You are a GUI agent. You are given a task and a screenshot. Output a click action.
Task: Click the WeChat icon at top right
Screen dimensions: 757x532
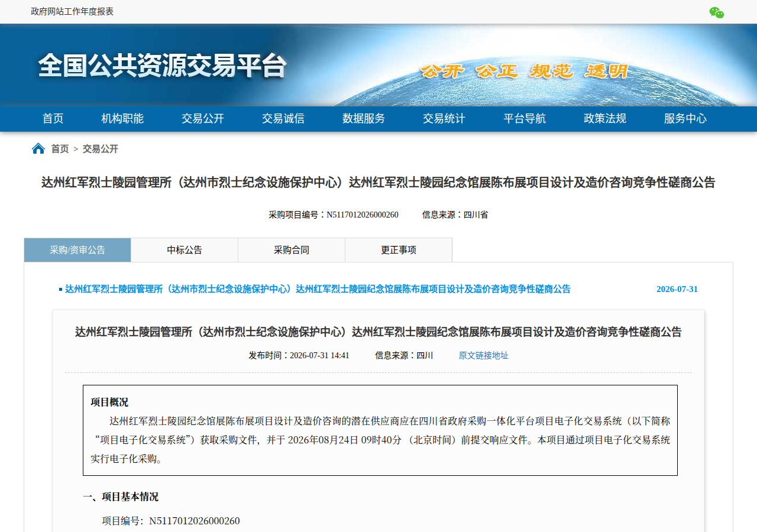coord(717,12)
